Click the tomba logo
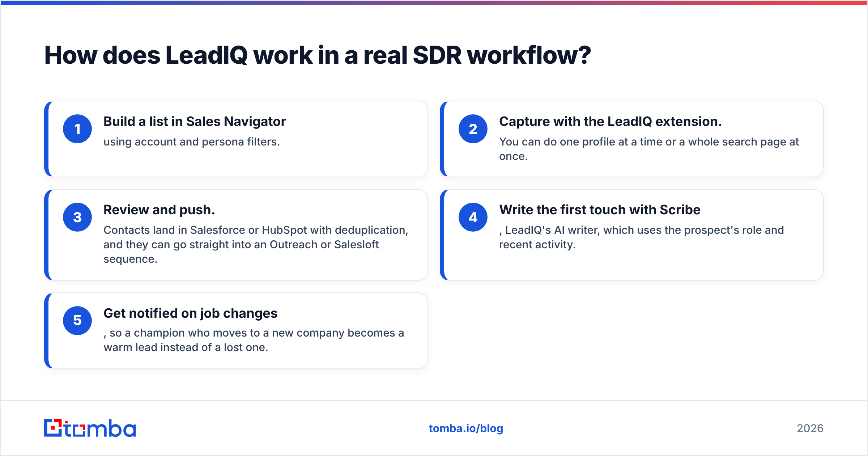 coord(90,428)
